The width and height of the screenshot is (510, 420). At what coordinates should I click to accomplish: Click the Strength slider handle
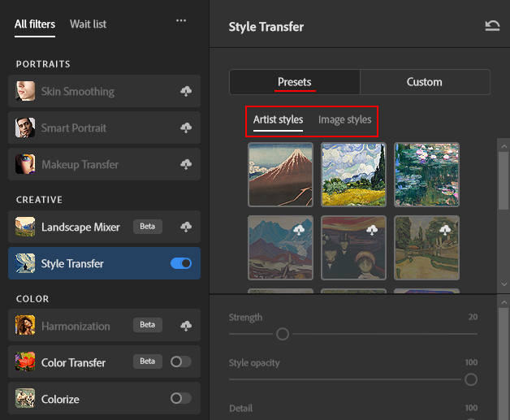tap(283, 334)
